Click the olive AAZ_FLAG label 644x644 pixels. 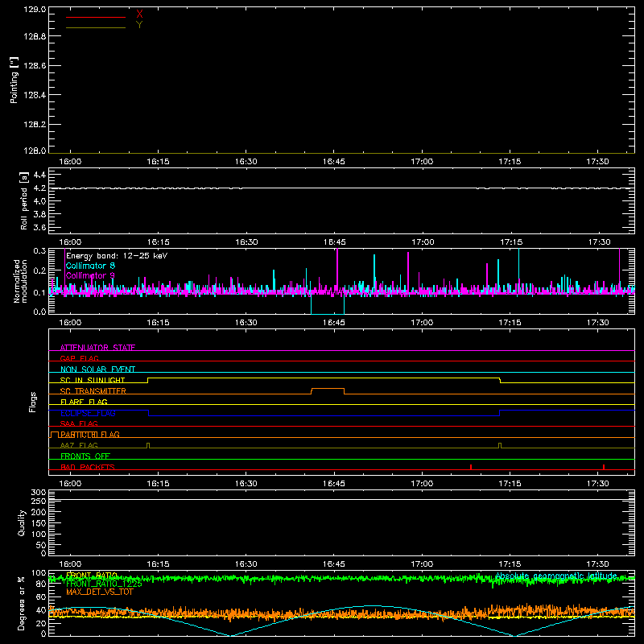click(x=79, y=445)
